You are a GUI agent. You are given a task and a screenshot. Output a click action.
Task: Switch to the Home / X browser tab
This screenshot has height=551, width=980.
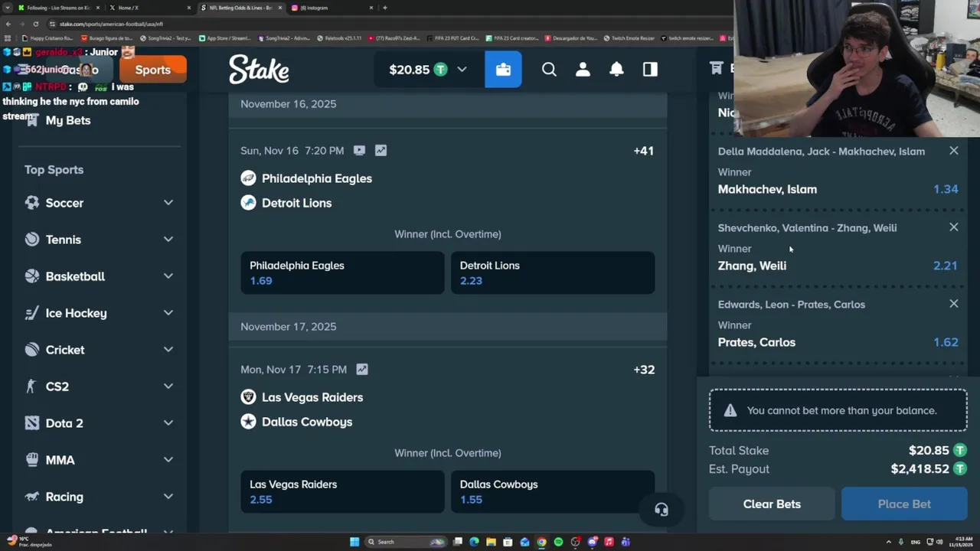[149, 8]
